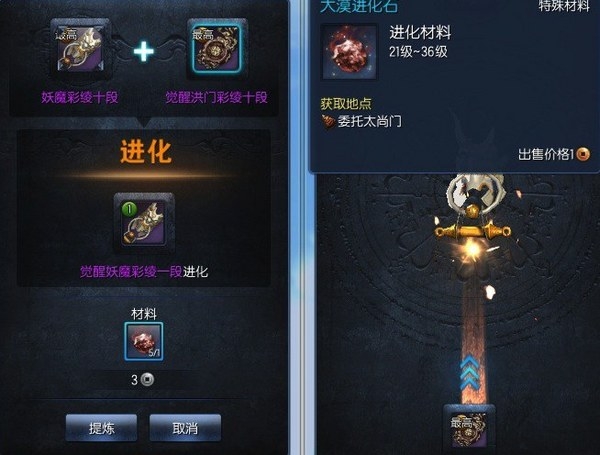Click the 取消 button
The width and height of the screenshot is (600, 455).
tap(185, 428)
